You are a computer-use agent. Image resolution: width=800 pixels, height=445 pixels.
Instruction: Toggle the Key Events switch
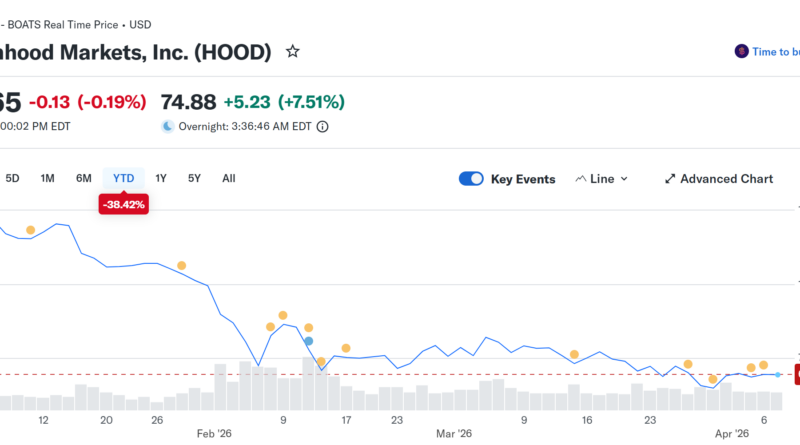pos(471,179)
